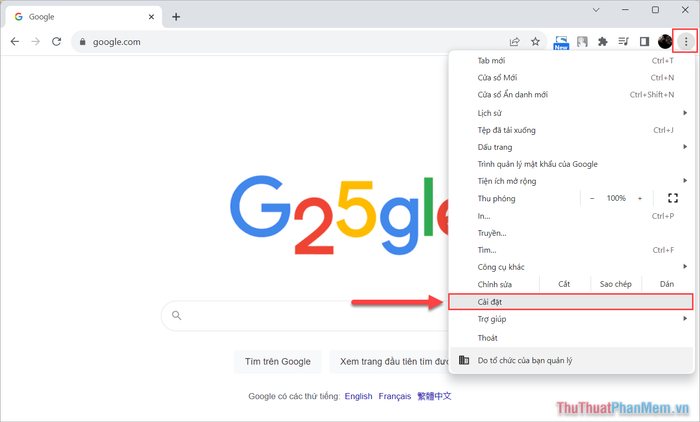Choose In... to print page
700x422 pixels.
571,216
